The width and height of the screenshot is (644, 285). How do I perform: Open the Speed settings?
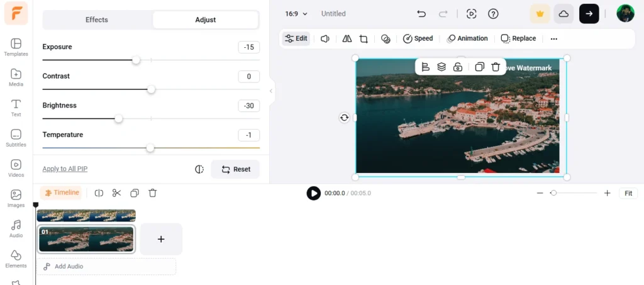point(418,38)
